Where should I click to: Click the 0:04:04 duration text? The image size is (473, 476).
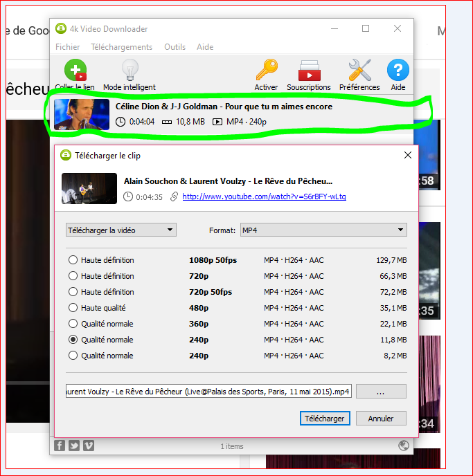tap(142, 122)
